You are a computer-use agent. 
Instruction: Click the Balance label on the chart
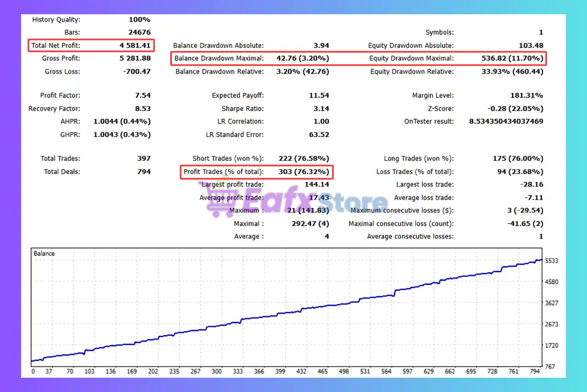[x=44, y=253]
